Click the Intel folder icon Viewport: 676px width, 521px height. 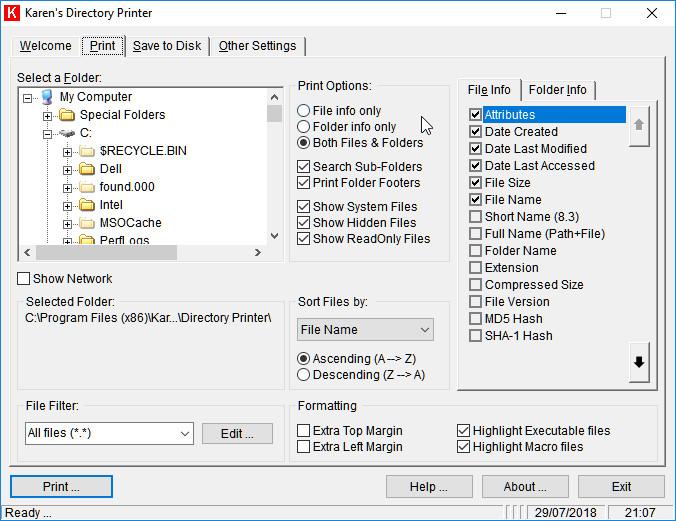pos(87,205)
